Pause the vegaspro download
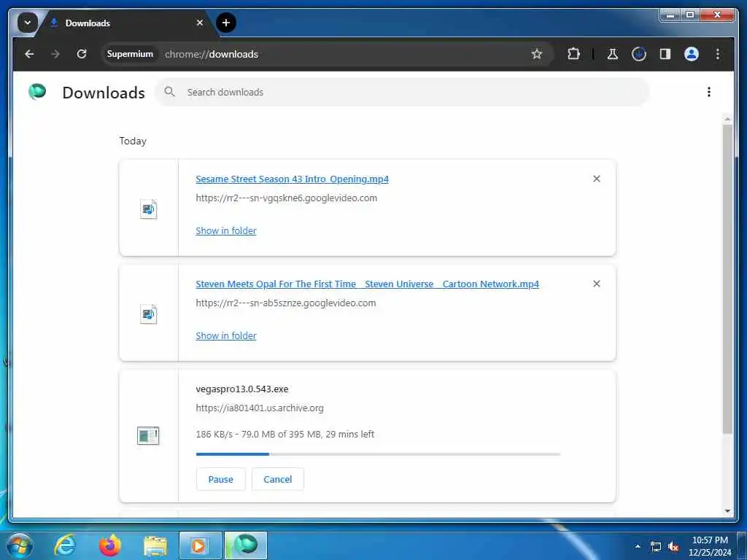747x560 pixels. 220,480
